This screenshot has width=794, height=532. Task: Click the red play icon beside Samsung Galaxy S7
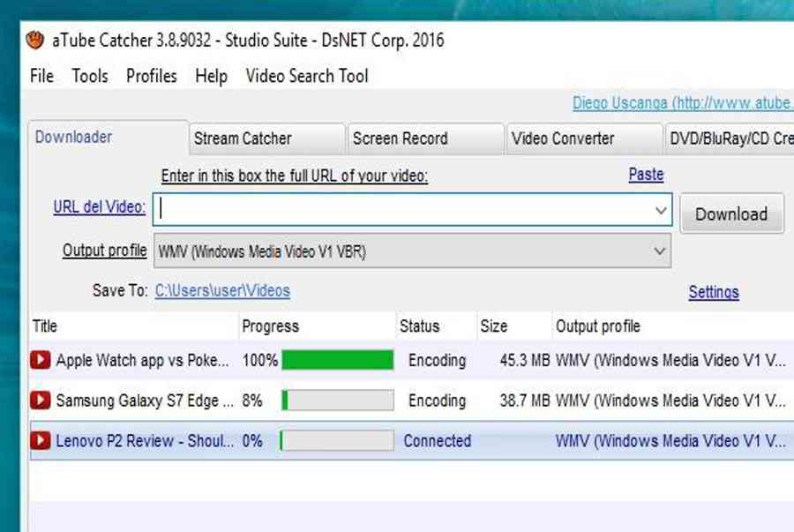40,401
